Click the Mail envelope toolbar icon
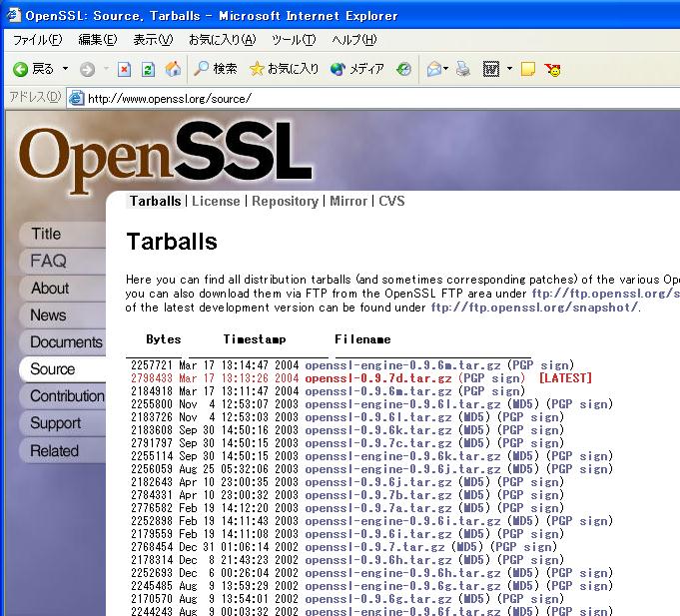The height and width of the screenshot is (616, 680). tap(434, 69)
